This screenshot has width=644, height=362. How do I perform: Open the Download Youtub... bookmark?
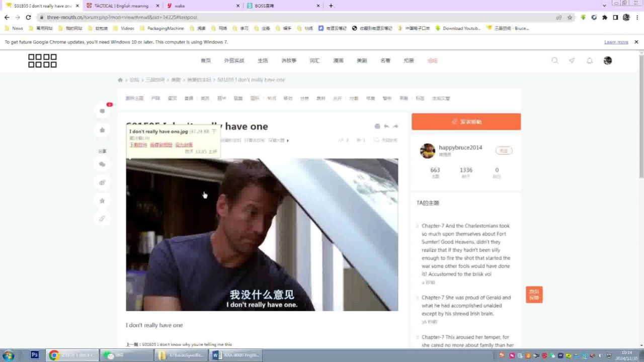click(458, 28)
